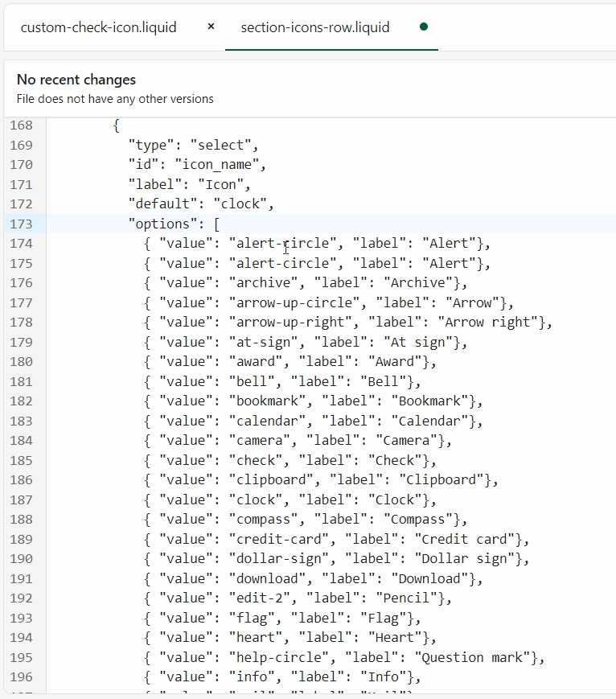Click line number 196 in the gutter
Image resolution: width=616 pixels, height=699 pixels.
tap(22, 677)
